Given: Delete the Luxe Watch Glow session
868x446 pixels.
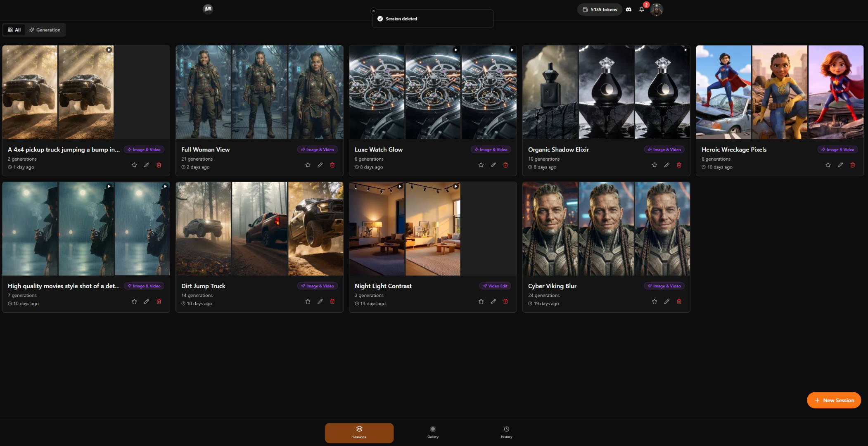Looking at the screenshot, I should pyautogui.click(x=505, y=165).
